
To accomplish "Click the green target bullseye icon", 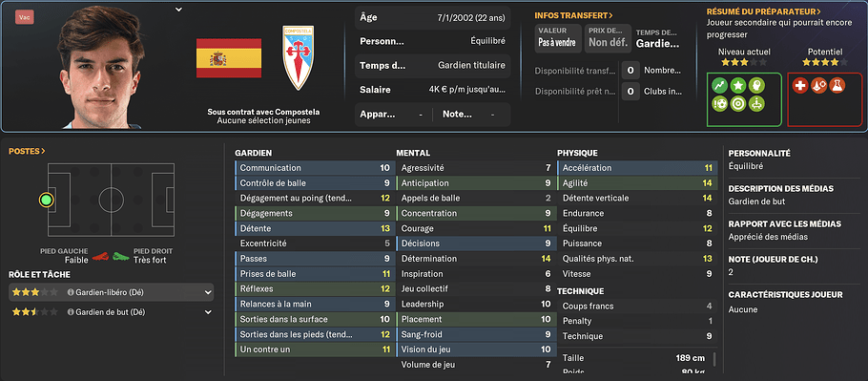I will (738, 104).
